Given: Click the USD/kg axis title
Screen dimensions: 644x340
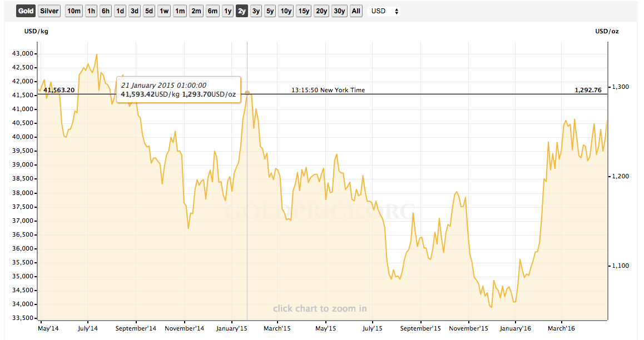Looking at the screenshot, I should [x=36, y=31].
